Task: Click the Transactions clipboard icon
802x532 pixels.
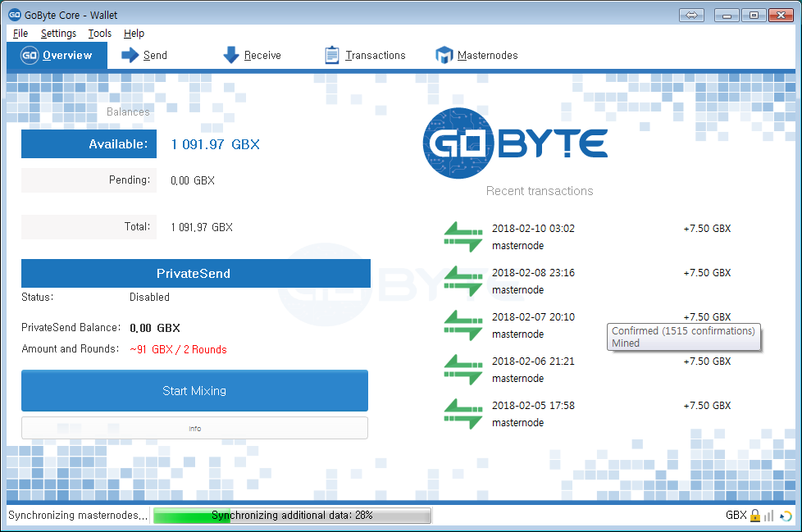Action: point(332,55)
